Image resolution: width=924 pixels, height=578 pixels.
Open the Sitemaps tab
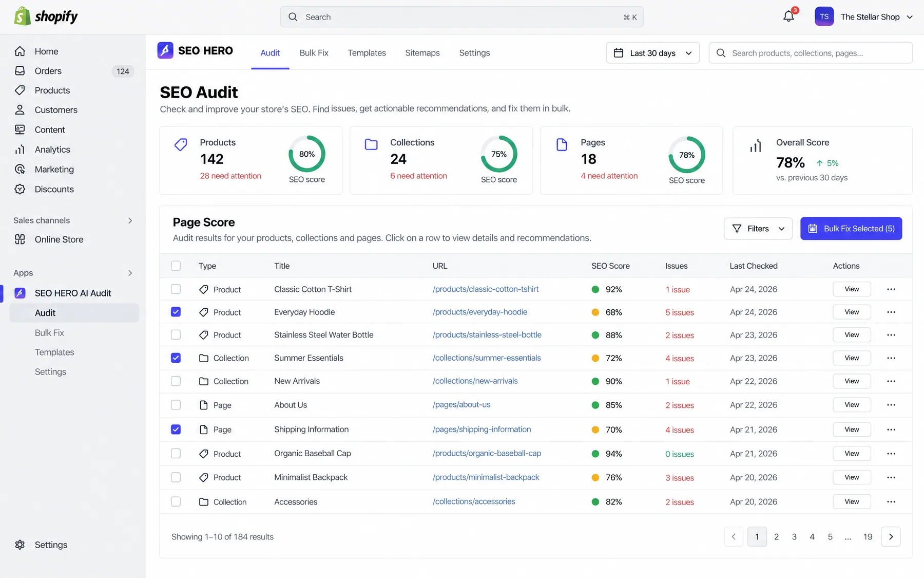[x=422, y=53]
